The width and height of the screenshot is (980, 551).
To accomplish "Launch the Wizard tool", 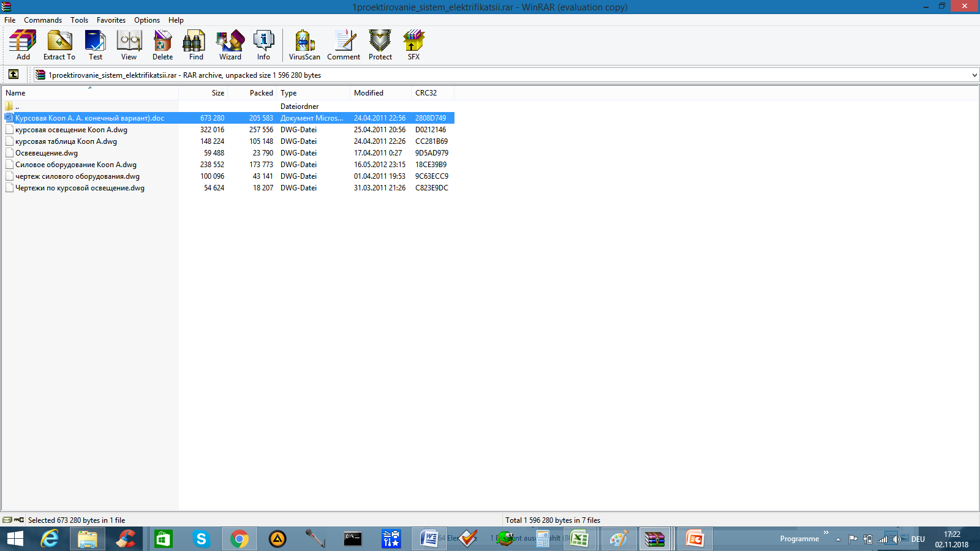I will (230, 45).
